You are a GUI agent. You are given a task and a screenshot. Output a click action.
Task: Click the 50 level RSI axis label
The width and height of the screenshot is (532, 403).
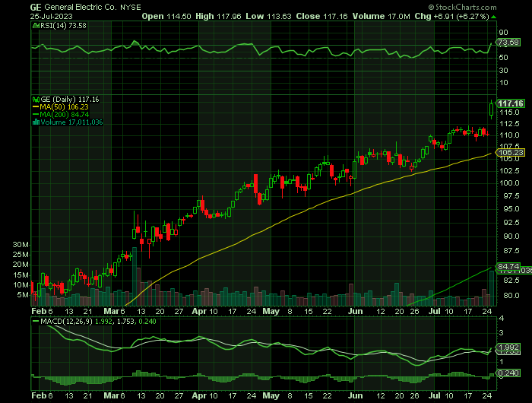[x=503, y=58]
